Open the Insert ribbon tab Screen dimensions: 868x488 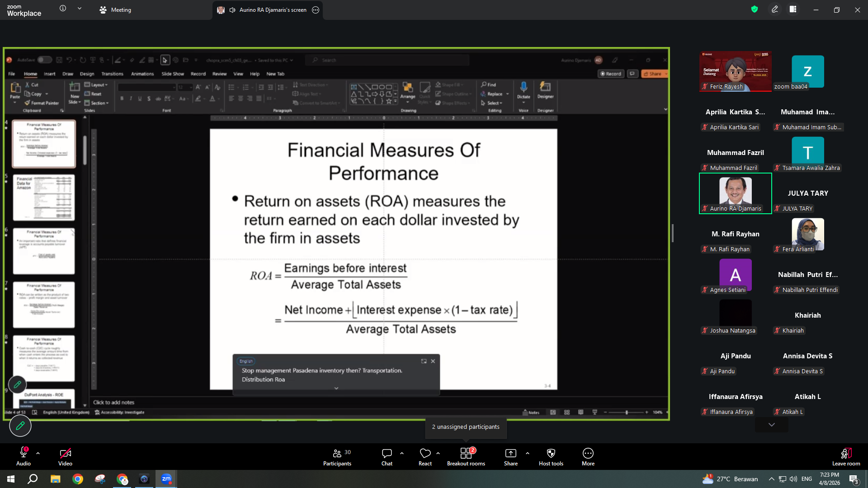click(50, 74)
